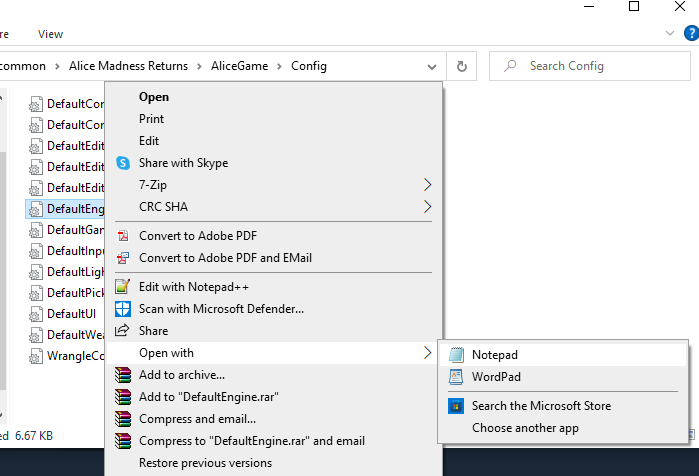699x476 pixels.
Task: Click the Microsoft Defender shield icon
Action: click(123, 309)
